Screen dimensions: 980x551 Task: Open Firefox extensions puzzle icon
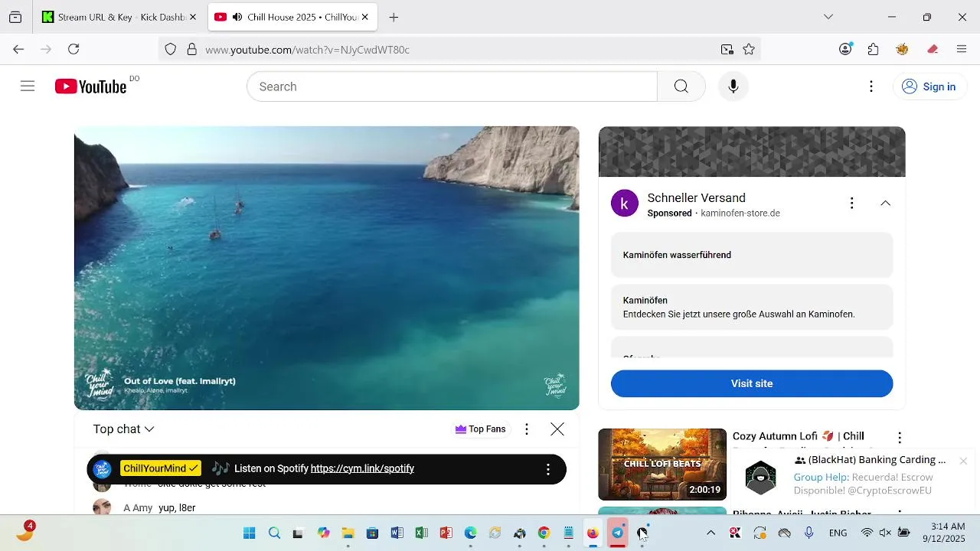point(874,49)
